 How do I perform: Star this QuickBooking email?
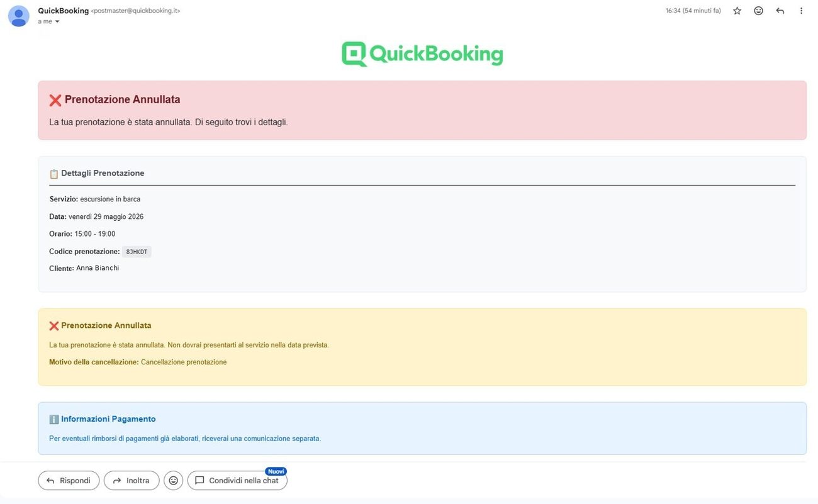pyautogui.click(x=737, y=11)
